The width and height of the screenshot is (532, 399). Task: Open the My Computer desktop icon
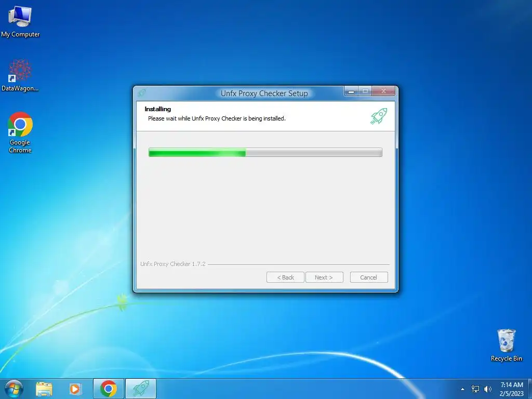pos(20,21)
